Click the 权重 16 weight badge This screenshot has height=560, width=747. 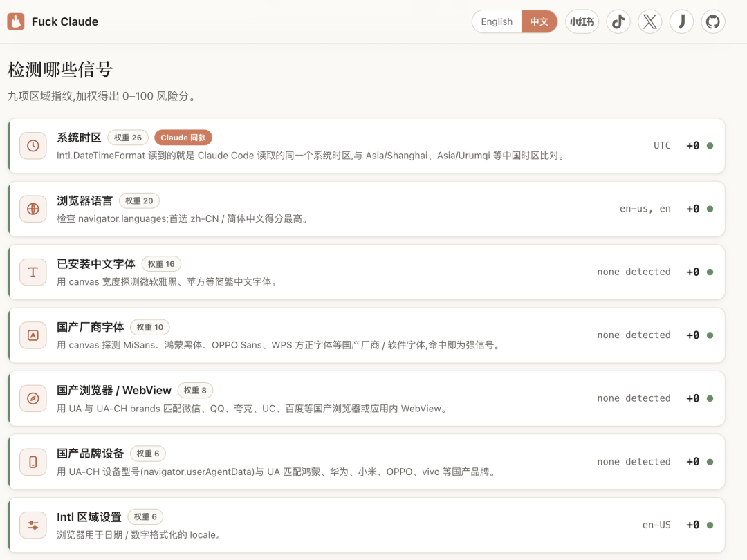click(x=161, y=264)
